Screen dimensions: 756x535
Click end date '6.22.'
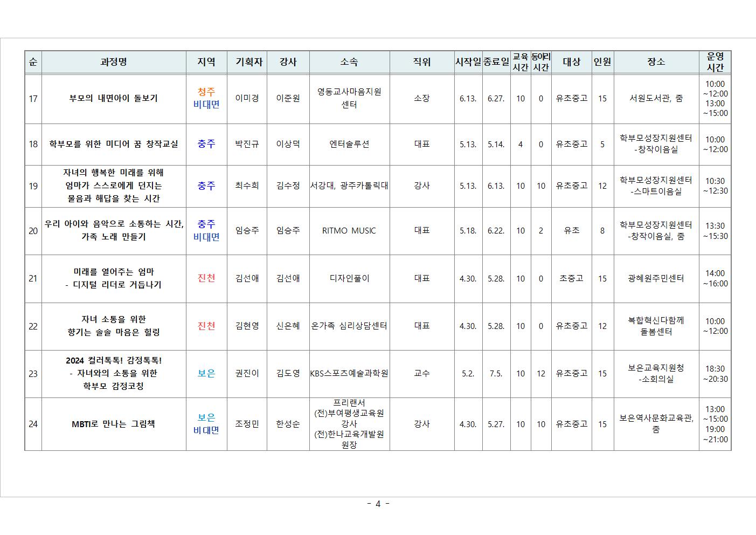(x=496, y=230)
